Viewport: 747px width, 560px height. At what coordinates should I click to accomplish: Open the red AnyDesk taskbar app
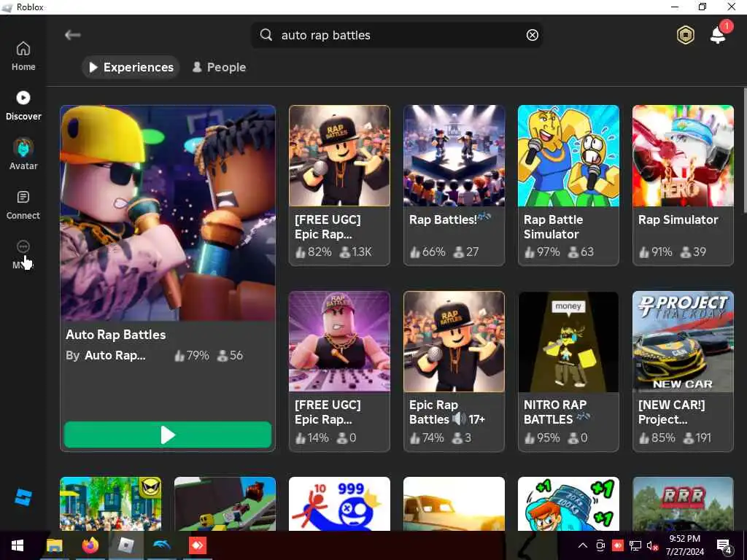pyautogui.click(x=197, y=545)
